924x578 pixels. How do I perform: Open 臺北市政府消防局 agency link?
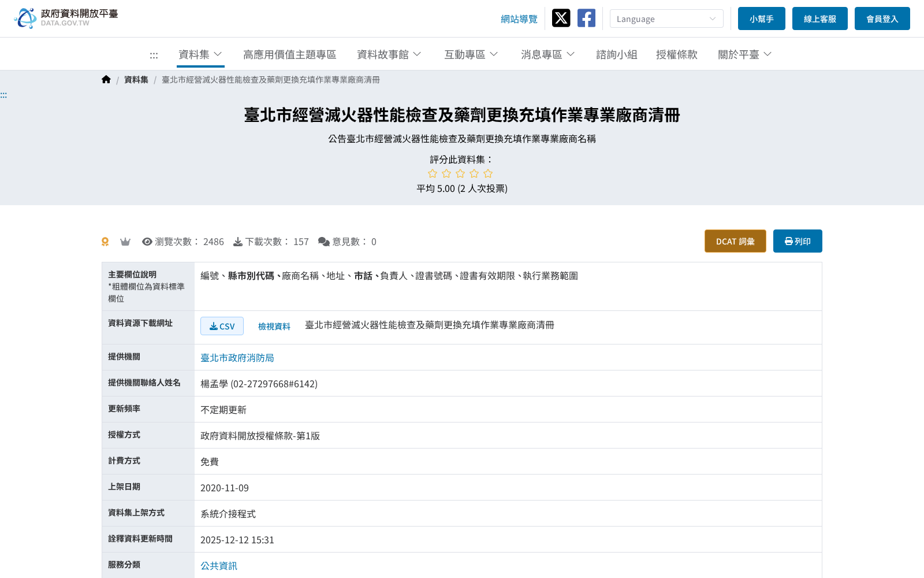[x=237, y=358]
